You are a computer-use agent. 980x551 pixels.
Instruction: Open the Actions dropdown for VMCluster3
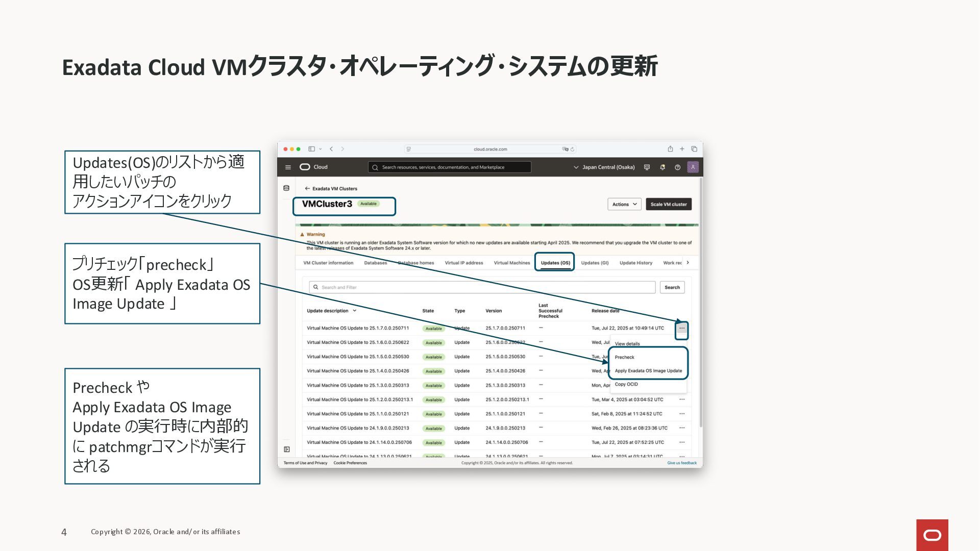pos(624,204)
